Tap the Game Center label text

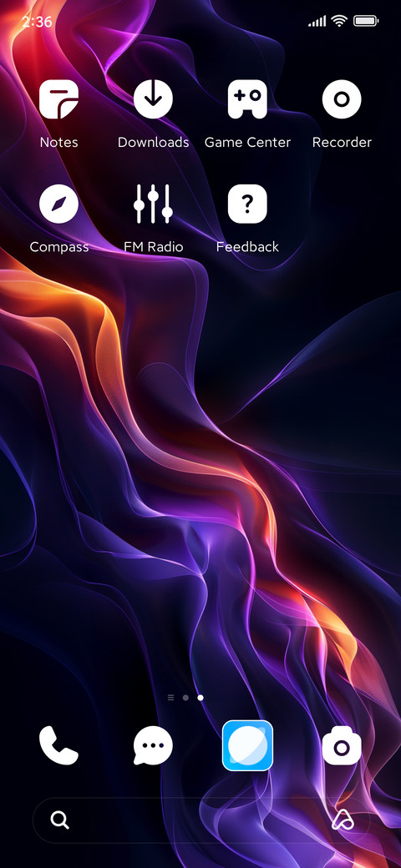click(247, 142)
